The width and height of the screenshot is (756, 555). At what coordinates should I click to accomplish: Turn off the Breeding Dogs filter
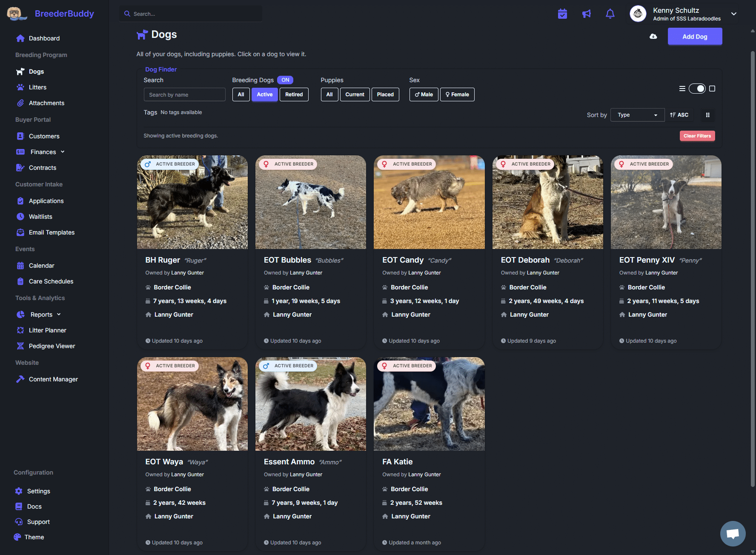pyautogui.click(x=285, y=80)
